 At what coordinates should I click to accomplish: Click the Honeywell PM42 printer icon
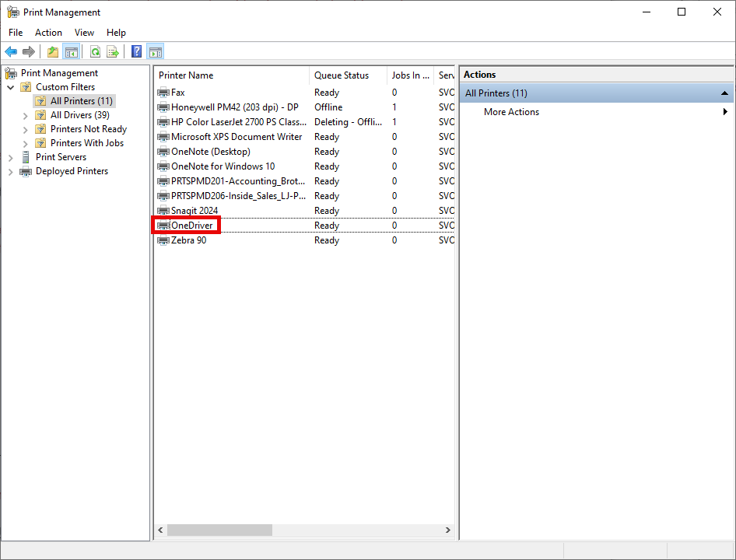[163, 107]
